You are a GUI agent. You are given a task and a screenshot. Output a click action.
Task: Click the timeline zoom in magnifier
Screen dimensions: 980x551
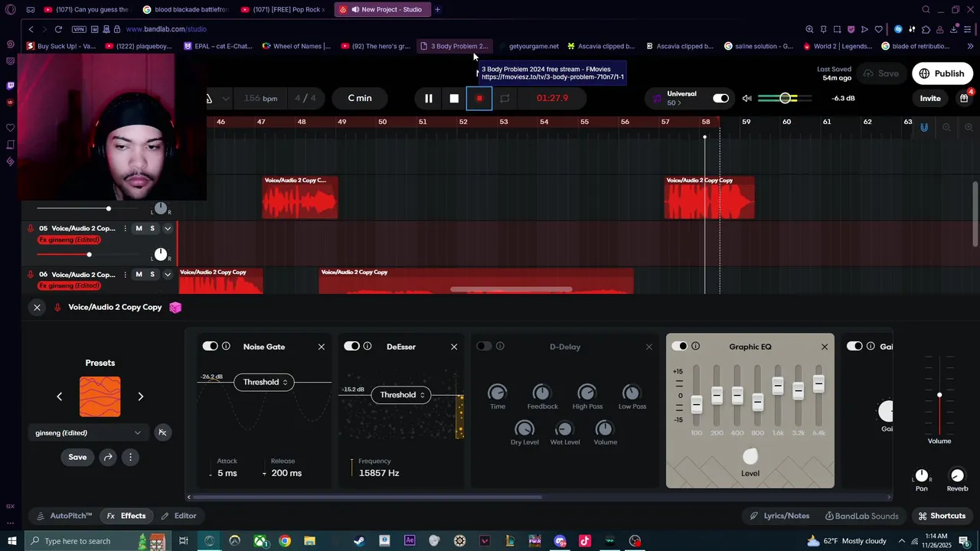click(969, 127)
